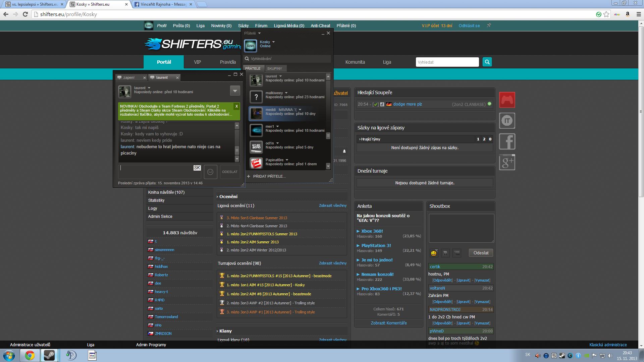Click the Steam icon in the system tray
This screenshot has width=644, height=362.
point(562,356)
